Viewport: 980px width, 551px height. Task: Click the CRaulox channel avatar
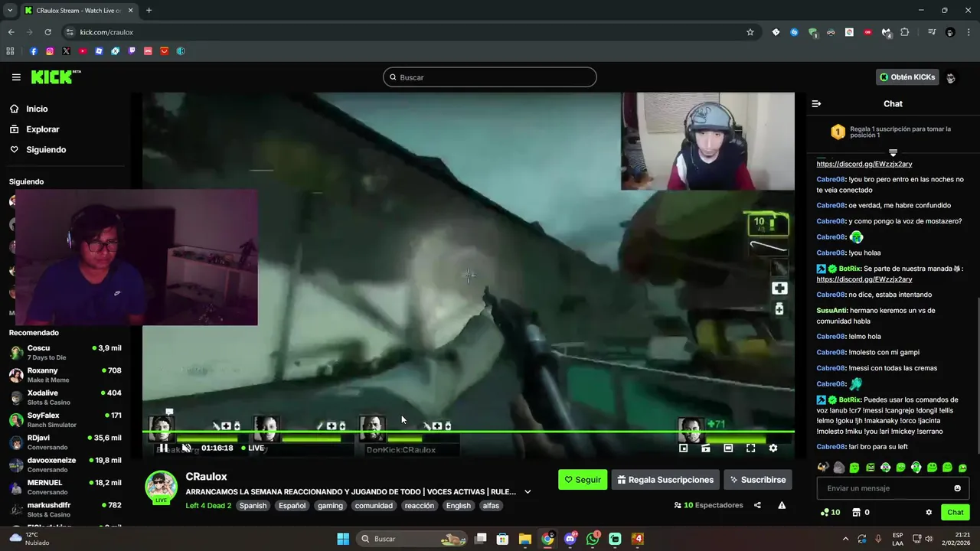click(162, 486)
